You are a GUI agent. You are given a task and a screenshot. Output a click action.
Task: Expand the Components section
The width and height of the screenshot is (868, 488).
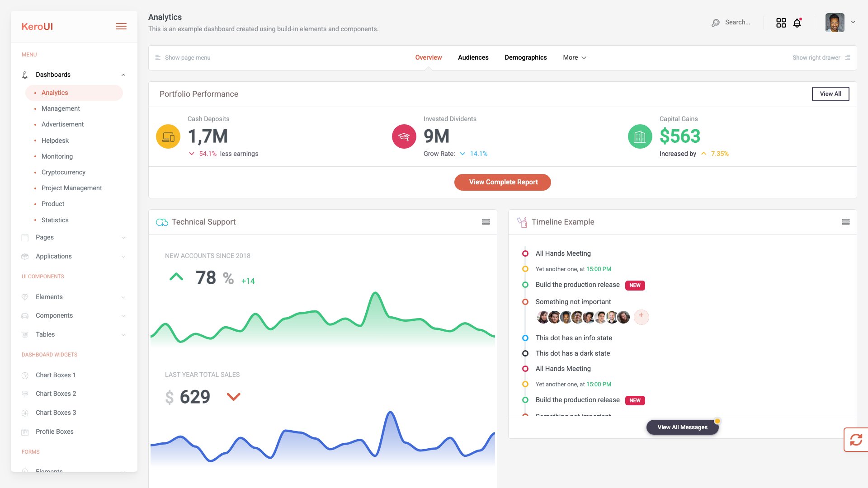[x=123, y=315]
